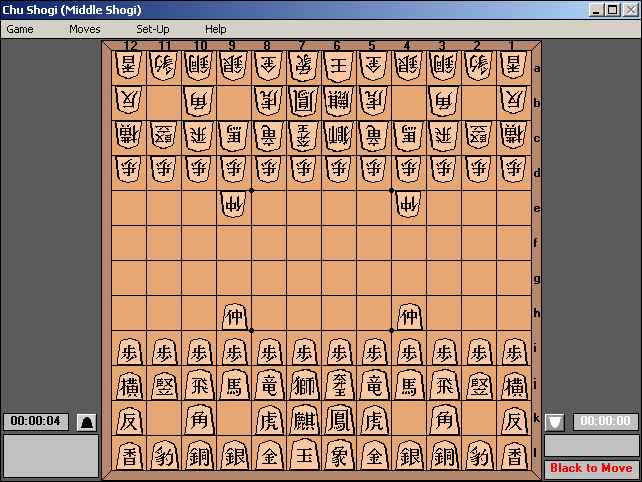Select Black's Lance (香) on square 1l
This screenshot has height=482, width=642.
(513, 455)
